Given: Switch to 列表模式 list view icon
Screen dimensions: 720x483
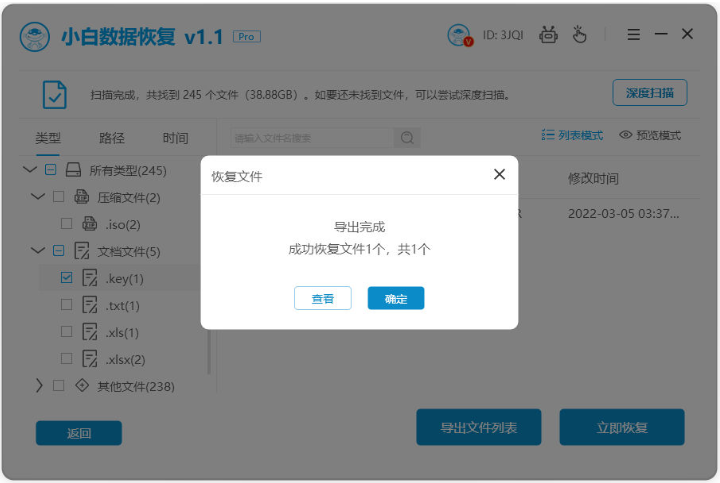Looking at the screenshot, I should point(547,135).
